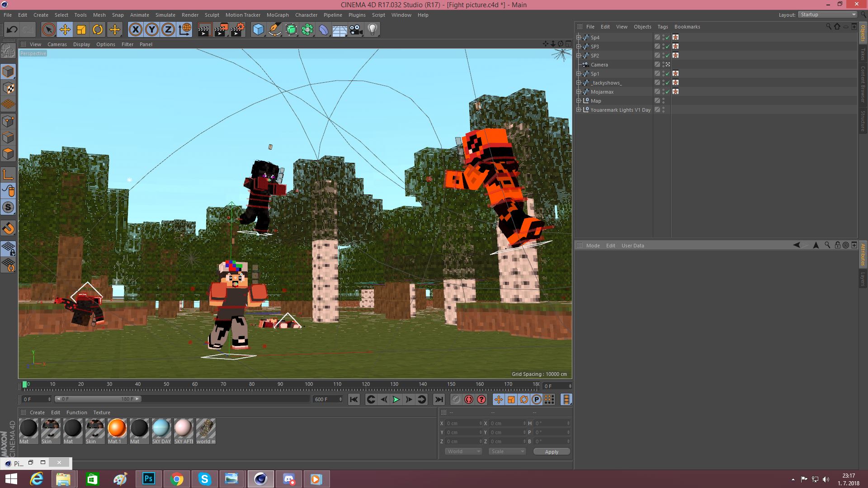Open Google Chrome from the taskbar
Screen dimensions: 868x488
tap(177, 479)
